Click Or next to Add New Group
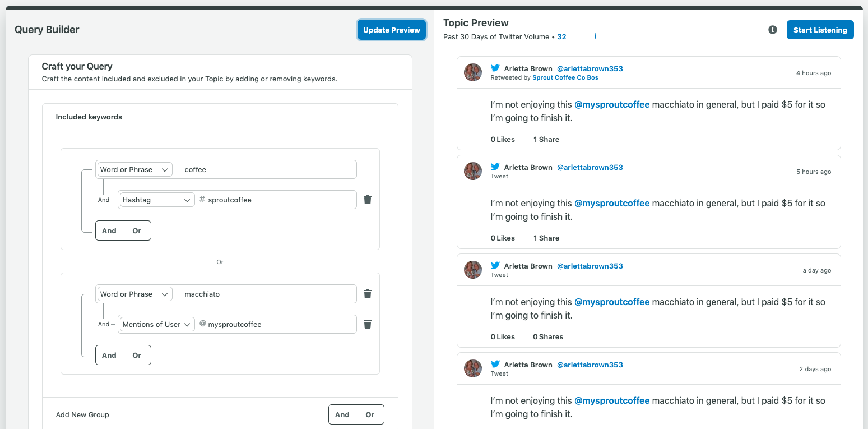Screen dimensions: 868x429 click(x=370, y=414)
